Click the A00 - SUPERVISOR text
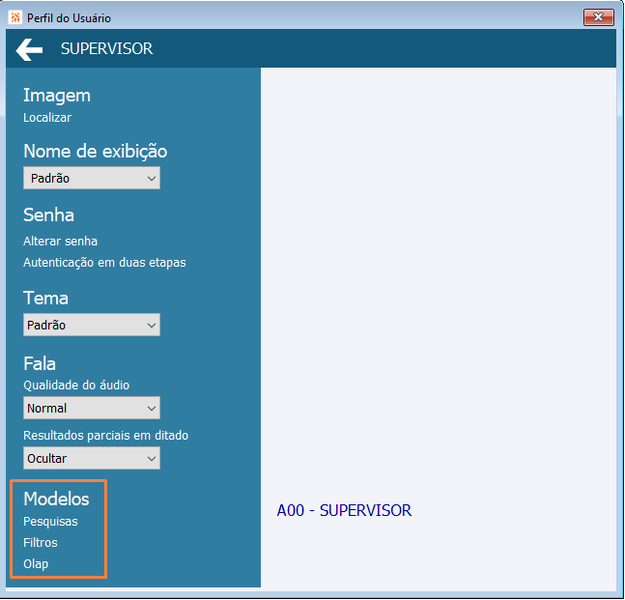 coord(344,510)
